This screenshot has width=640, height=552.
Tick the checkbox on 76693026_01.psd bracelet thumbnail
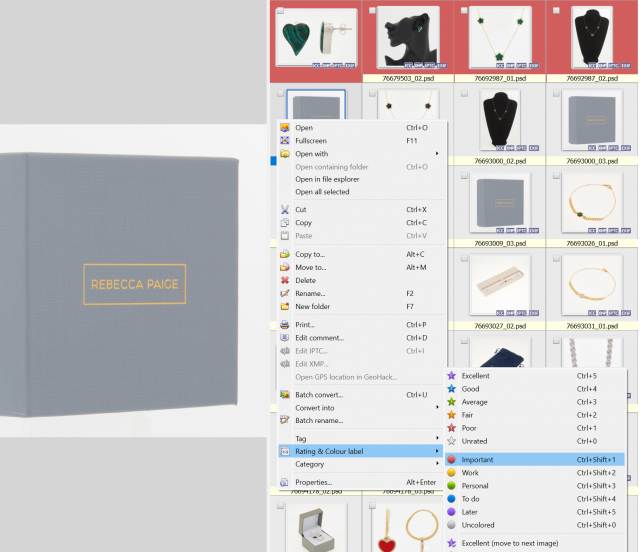556,176
